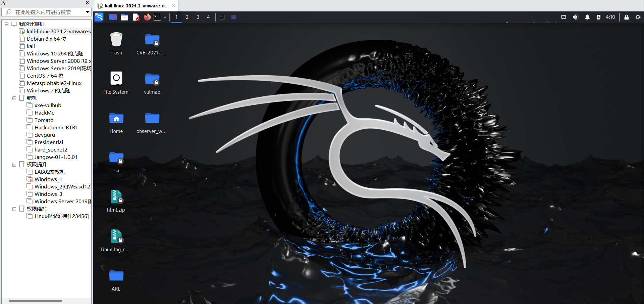Click the display settings tray icon
The height and width of the screenshot is (304, 644).
tap(564, 17)
